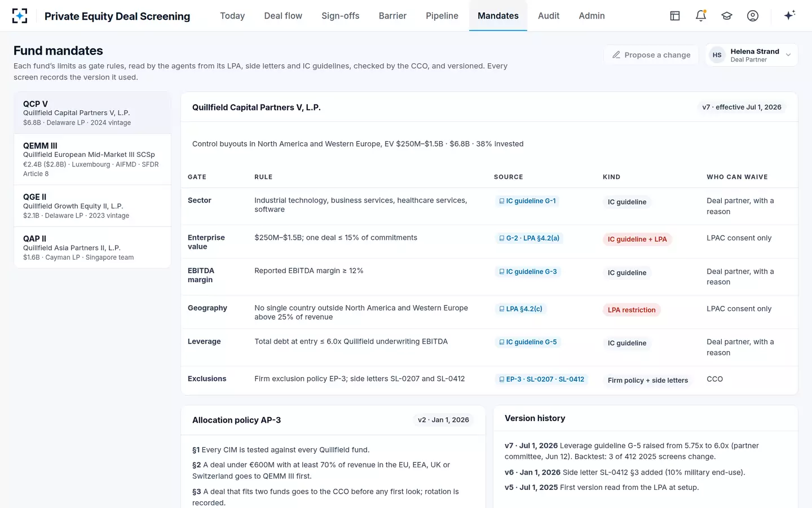Image resolution: width=812 pixels, height=508 pixels.
Task: Open the user account icon
Action: [x=753, y=16]
